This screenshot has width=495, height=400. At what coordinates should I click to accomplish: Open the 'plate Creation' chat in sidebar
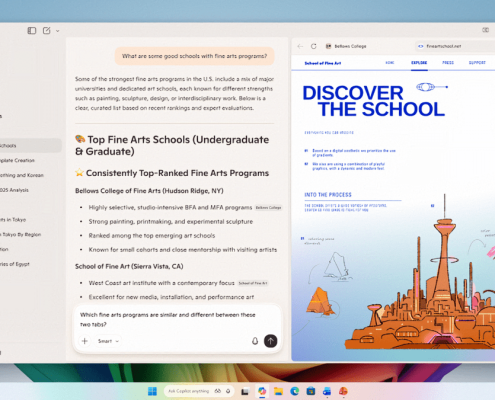pos(30,160)
